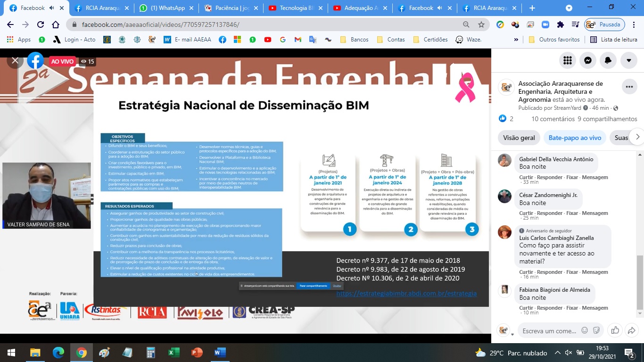Zoom control magnifier in address bar
The image size is (644, 362).
[466, 25]
